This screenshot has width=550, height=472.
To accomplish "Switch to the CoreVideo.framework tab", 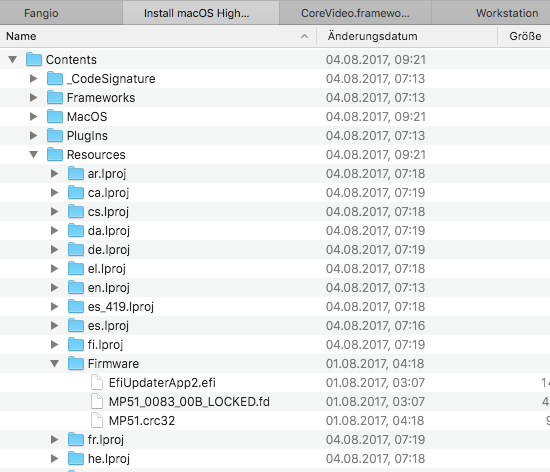I will (x=355, y=13).
